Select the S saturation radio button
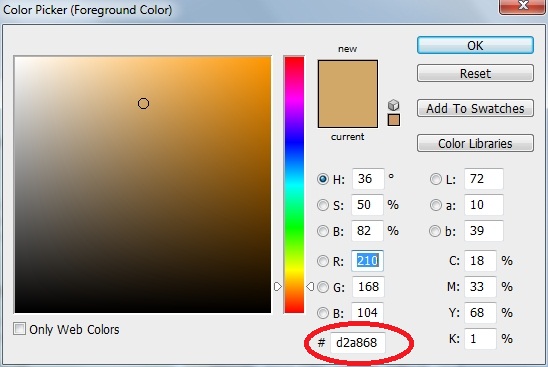 323,205
